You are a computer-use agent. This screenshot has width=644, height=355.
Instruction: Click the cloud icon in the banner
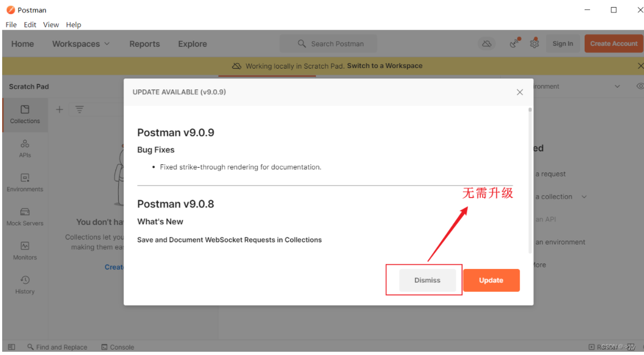236,66
